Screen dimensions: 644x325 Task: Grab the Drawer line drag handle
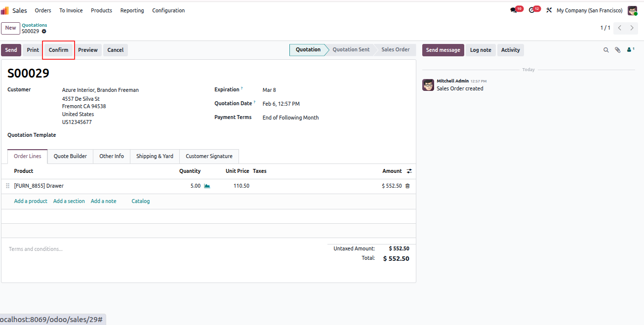point(7,186)
